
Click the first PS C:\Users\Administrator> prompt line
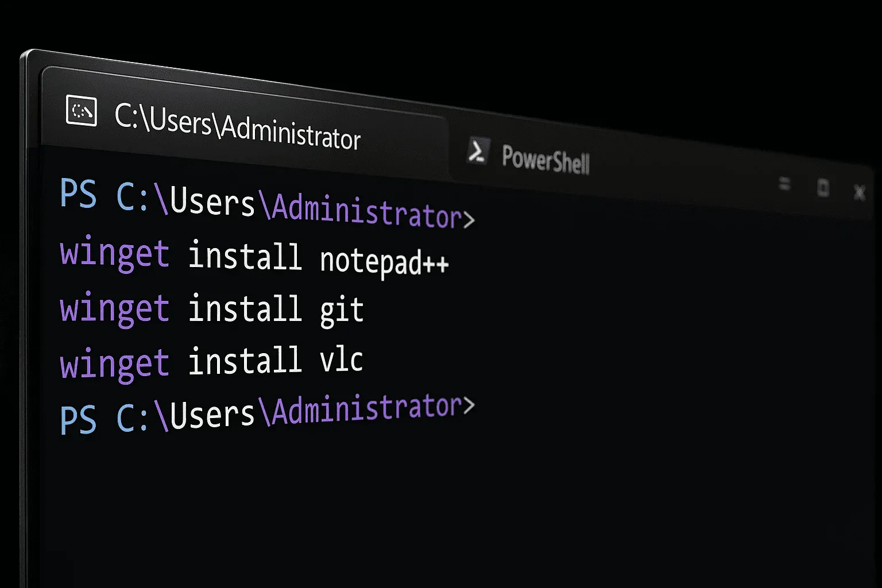tap(268, 204)
